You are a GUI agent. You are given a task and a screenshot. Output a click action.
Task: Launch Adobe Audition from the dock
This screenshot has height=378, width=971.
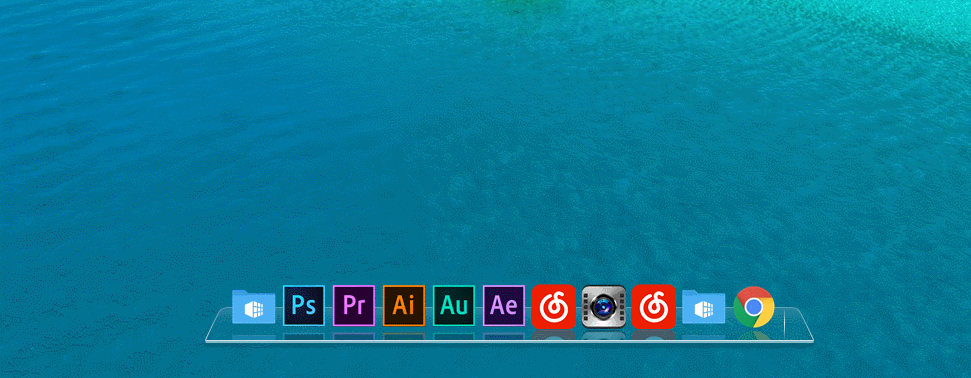pyautogui.click(x=454, y=305)
